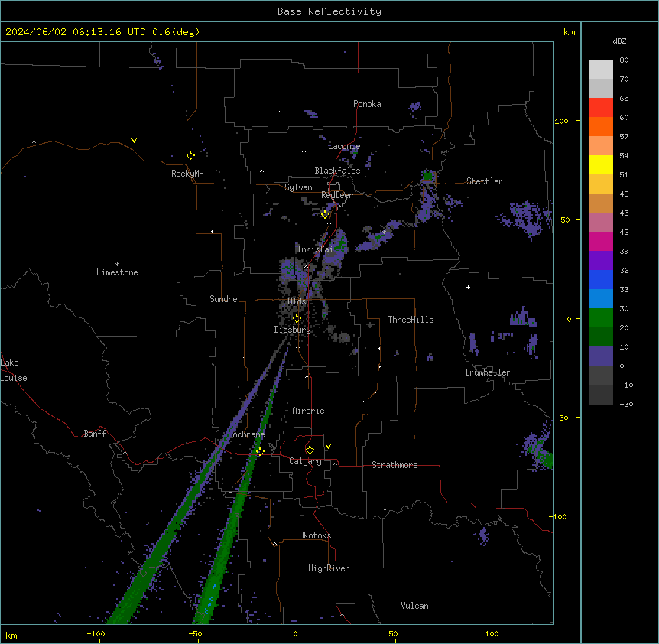The image size is (659, 644).
Task: Click the Cochrane label
Action: click(246, 434)
